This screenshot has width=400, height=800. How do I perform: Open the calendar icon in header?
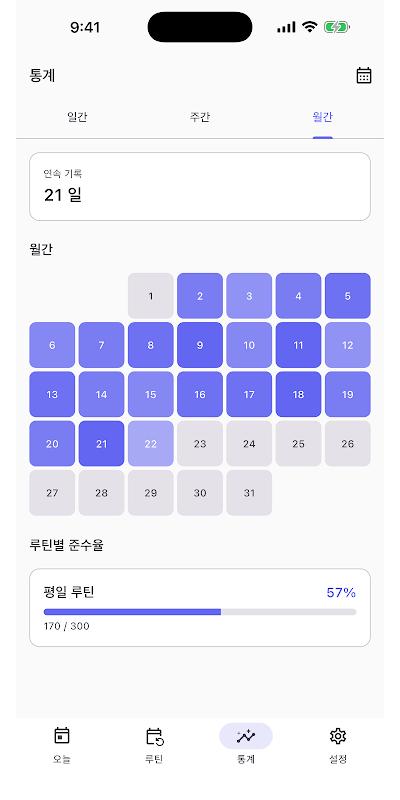click(x=364, y=76)
